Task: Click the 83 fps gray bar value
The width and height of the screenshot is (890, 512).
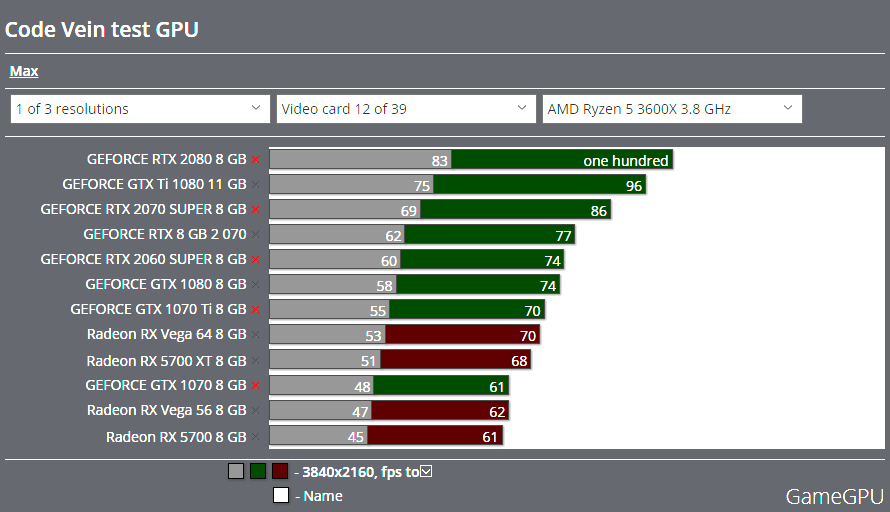Action: [440, 161]
